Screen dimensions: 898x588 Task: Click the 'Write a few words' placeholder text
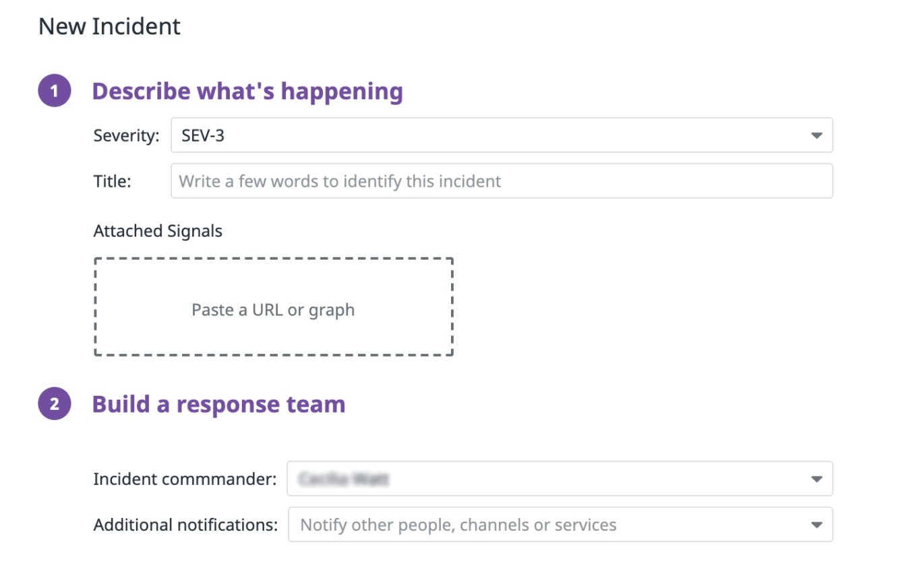(x=340, y=181)
